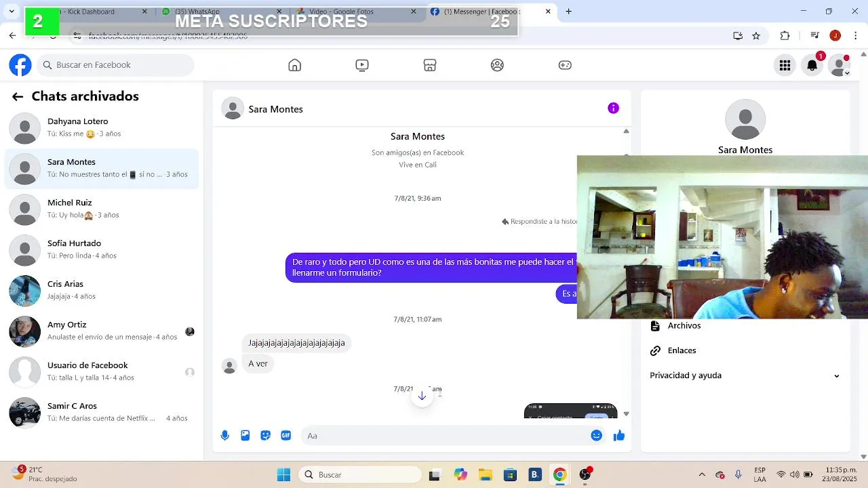Click the Aa message input field
Viewport: 868px width, 488px height.
[x=444, y=436]
